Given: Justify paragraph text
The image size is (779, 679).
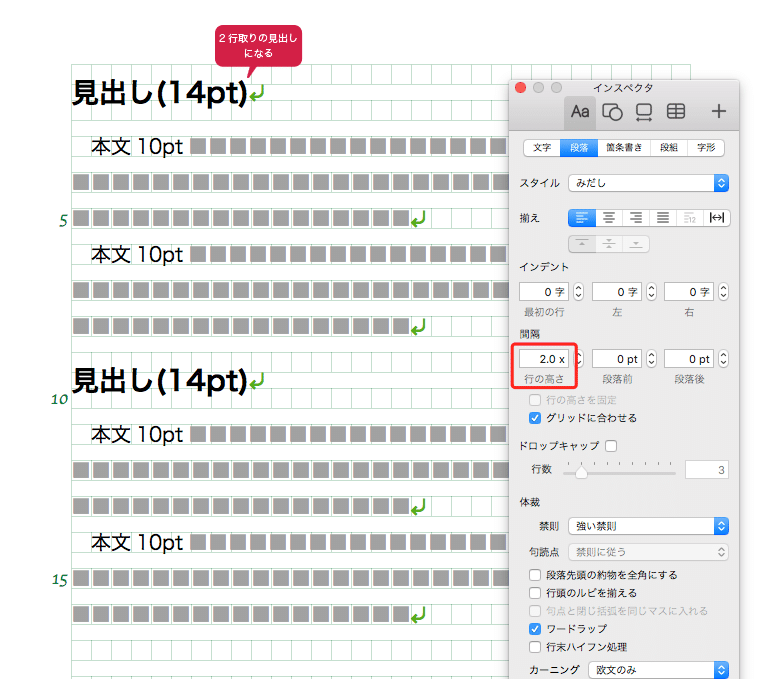Looking at the screenshot, I should tap(662, 218).
